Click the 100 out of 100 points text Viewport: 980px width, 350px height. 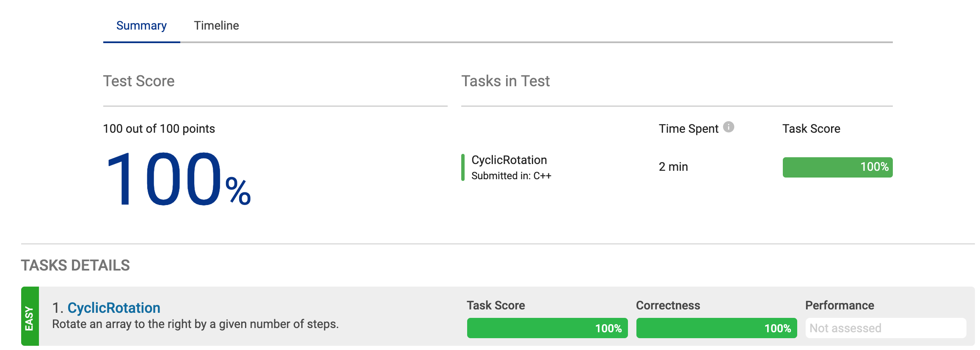pyautogui.click(x=159, y=129)
